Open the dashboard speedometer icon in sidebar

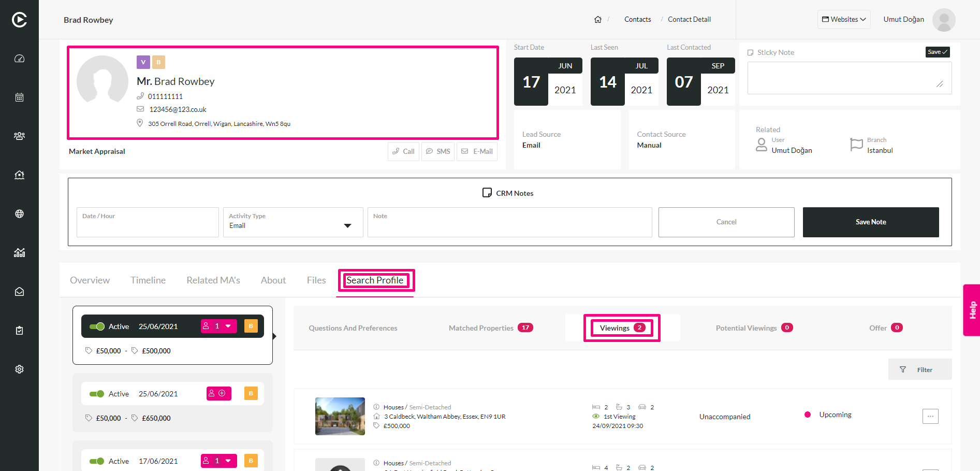coord(19,59)
